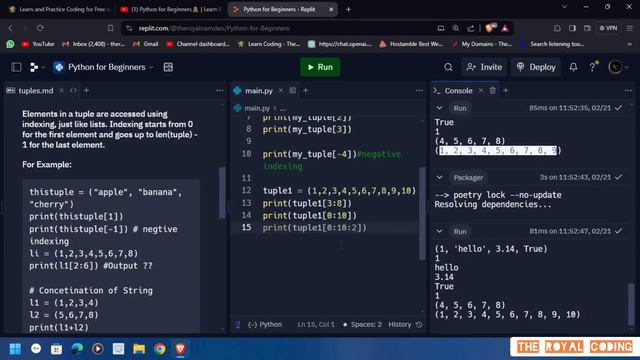Open the file History in status bar
Viewport: 640px width, 360px height.
coord(405,324)
